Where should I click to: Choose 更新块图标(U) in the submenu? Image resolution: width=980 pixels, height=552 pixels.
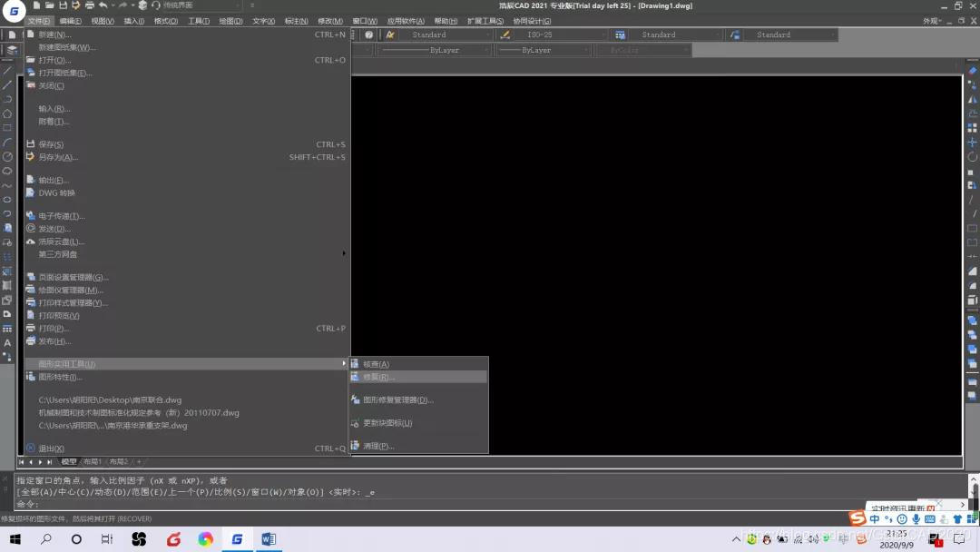click(418, 422)
